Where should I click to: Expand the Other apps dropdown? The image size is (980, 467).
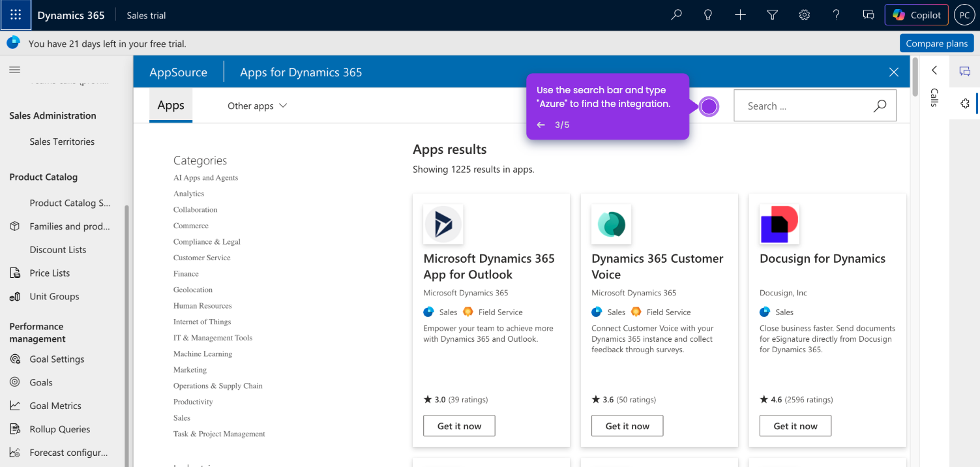pos(257,106)
